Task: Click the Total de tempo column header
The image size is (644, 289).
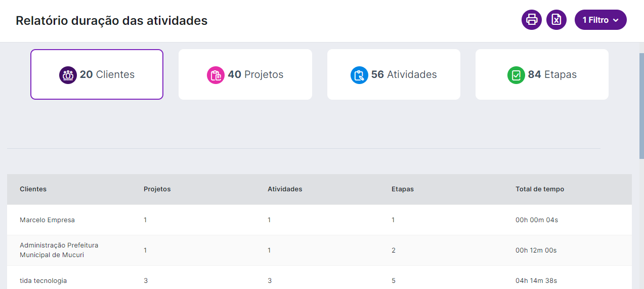Action: 540,189
